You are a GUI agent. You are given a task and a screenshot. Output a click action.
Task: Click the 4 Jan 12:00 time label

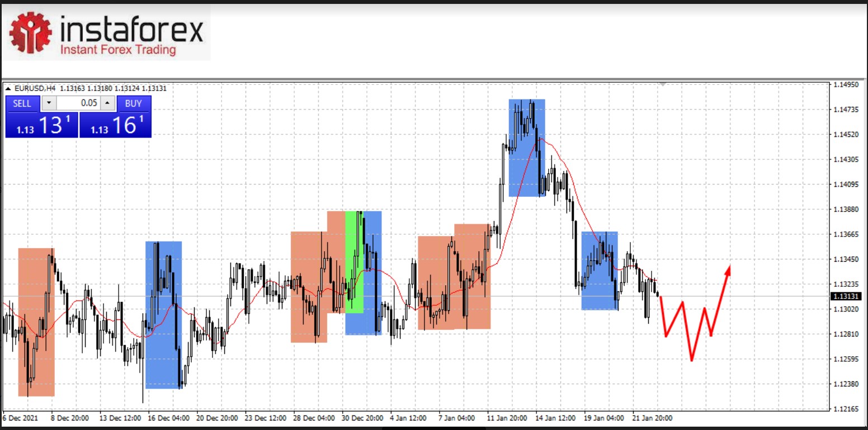point(408,418)
